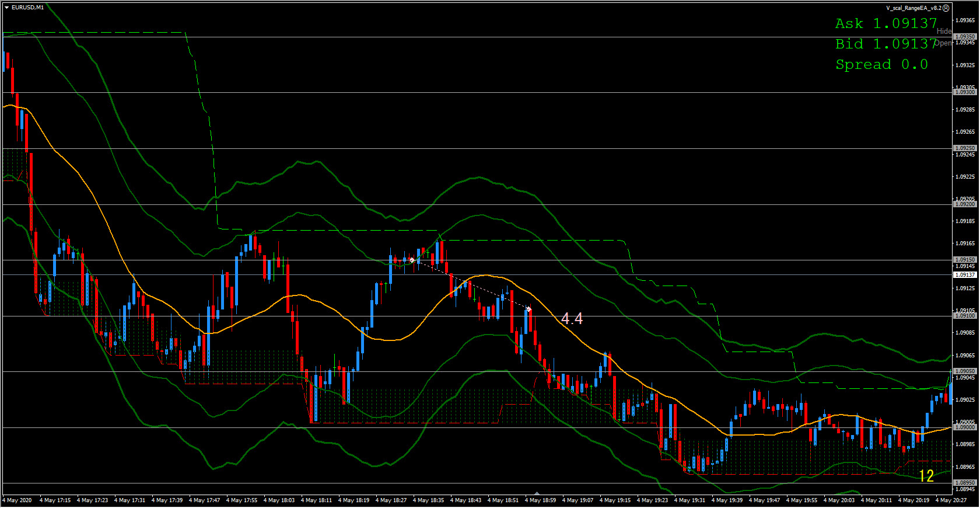The width and height of the screenshot is (980, 508).
Task: Click the 4 May 18:35 time label
Action: click(x=428, y=500)
